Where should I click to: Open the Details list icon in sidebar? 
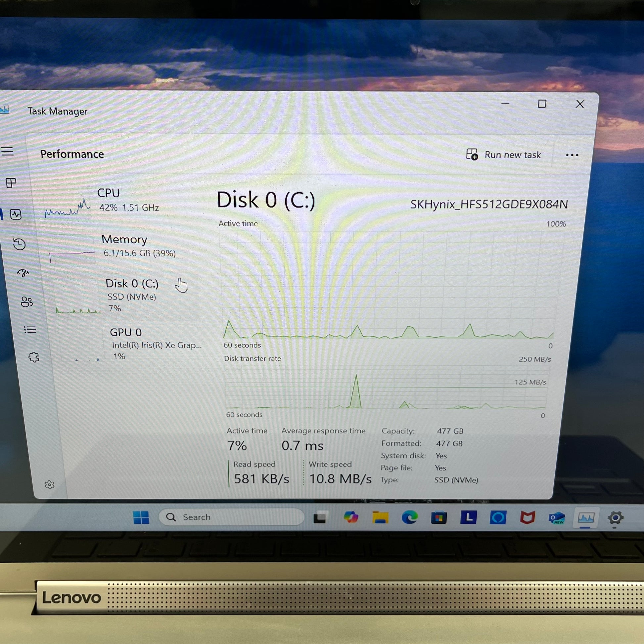click(30, 330)
